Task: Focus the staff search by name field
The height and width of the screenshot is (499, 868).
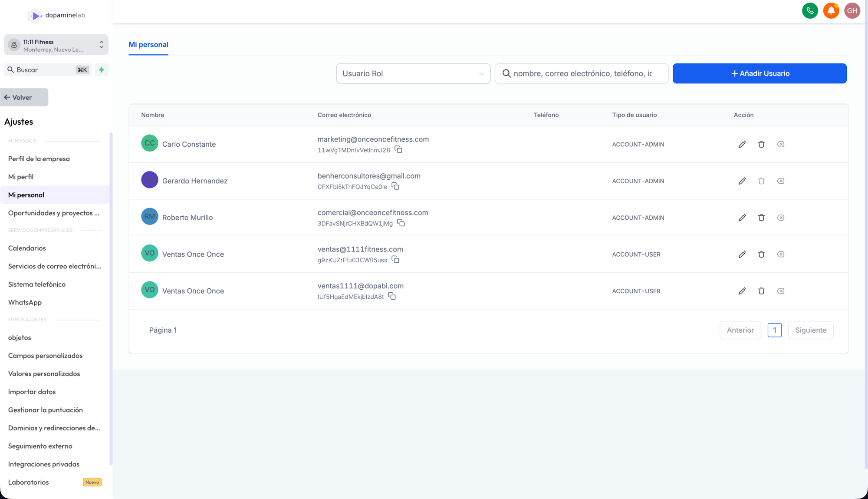Action: (582, 73)
